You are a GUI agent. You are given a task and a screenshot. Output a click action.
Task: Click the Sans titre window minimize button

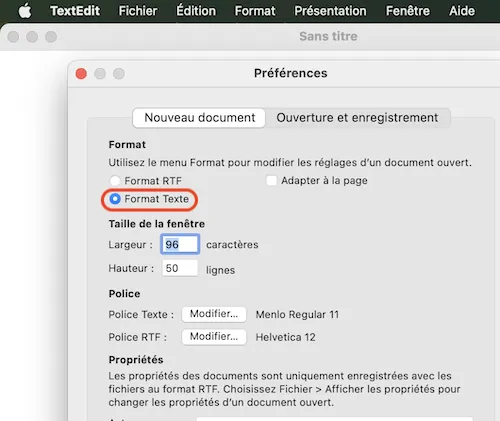coord(32,37)
